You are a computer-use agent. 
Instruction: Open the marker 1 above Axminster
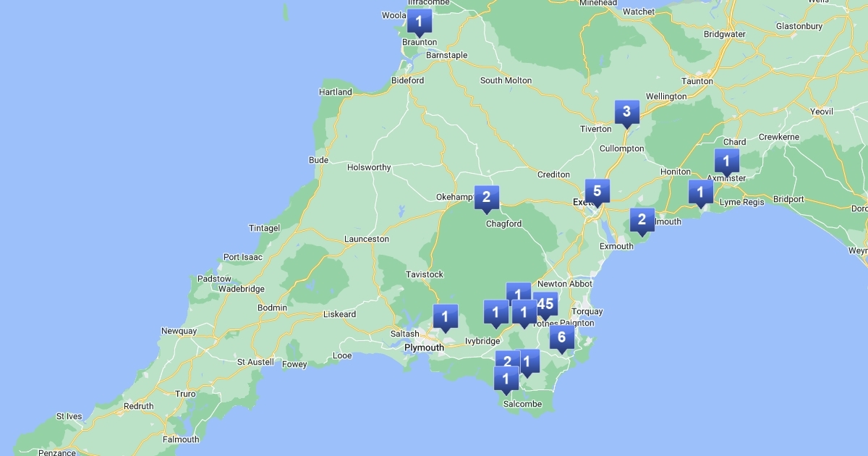click(x=727, y=162)
